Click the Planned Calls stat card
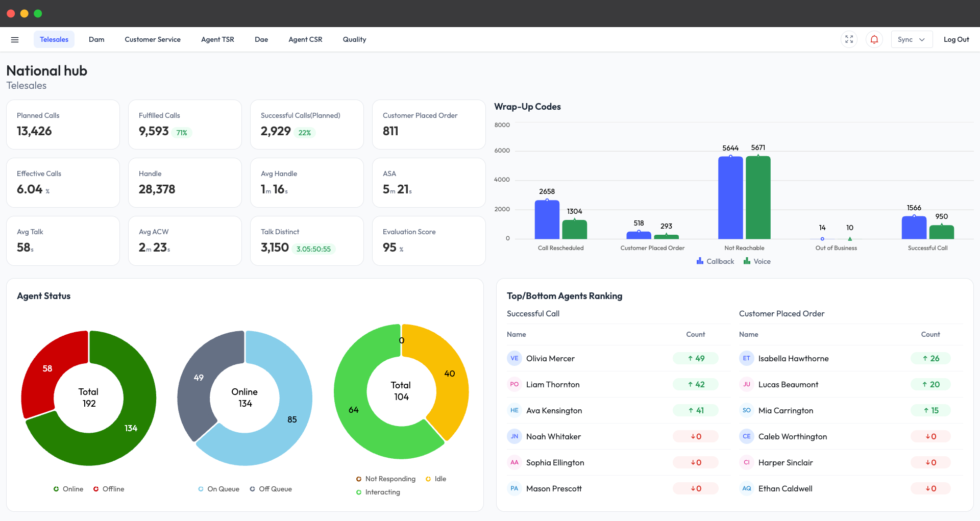Image resolution: width=980 pixels, height=521 pixels. coord(63,125)
